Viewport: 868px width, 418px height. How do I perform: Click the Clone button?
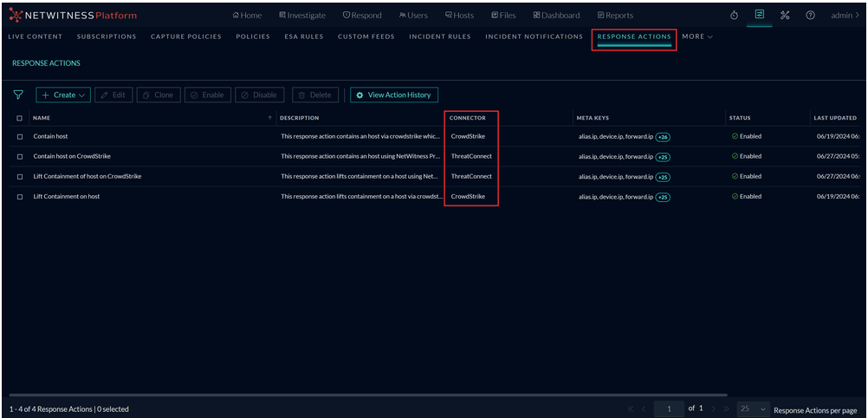click(x=159, y=95)
